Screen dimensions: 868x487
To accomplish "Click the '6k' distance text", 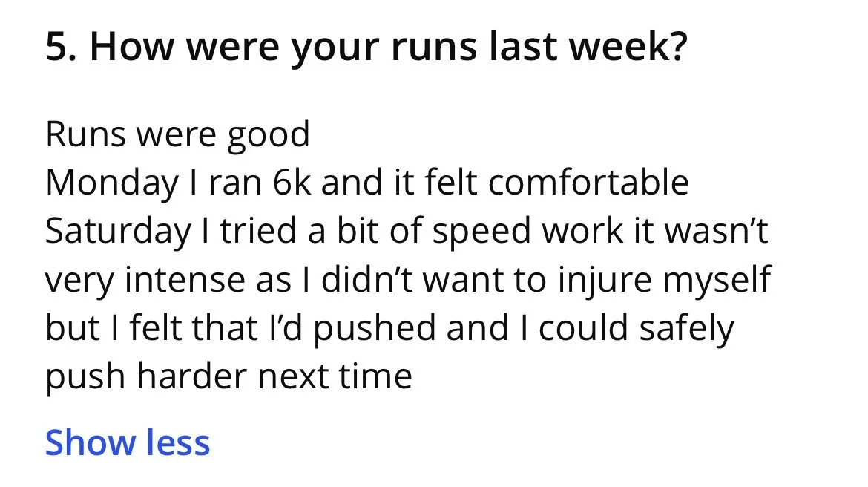I will pos(292,183).
